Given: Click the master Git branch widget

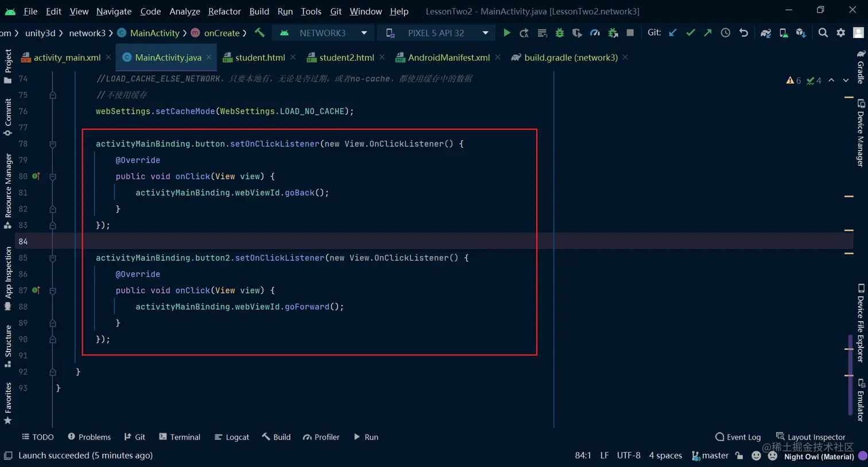Looking at the screenshot, I should [710, 456].
